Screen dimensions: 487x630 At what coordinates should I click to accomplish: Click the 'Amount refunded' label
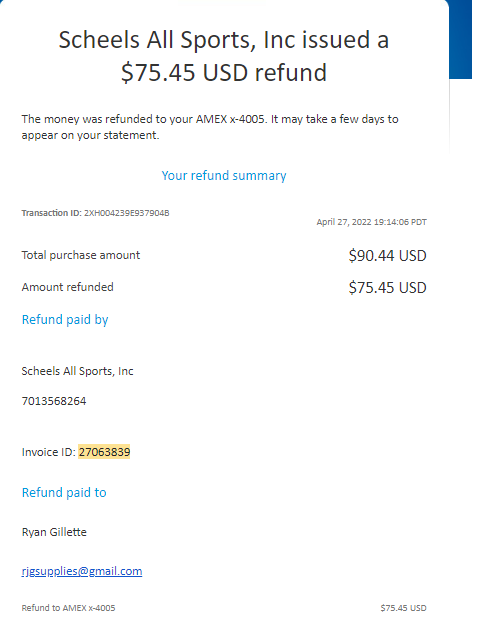68,287
